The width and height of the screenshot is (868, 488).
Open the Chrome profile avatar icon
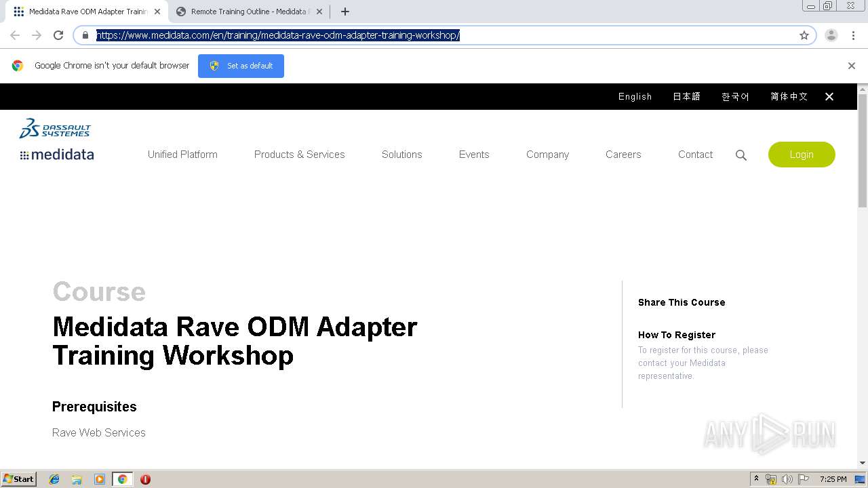(831, 35)
